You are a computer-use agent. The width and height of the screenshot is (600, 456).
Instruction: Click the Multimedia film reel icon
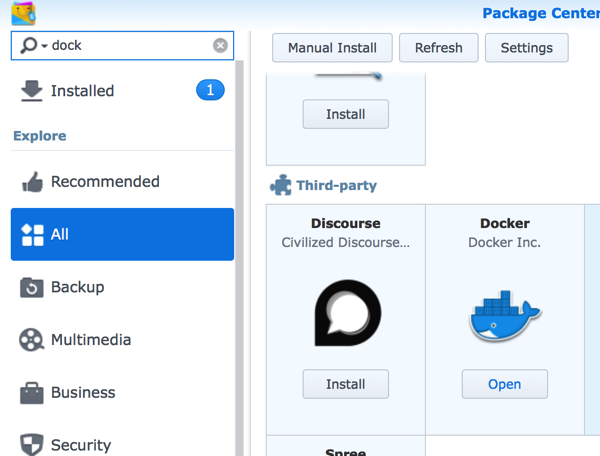click(x=32, y=340)
